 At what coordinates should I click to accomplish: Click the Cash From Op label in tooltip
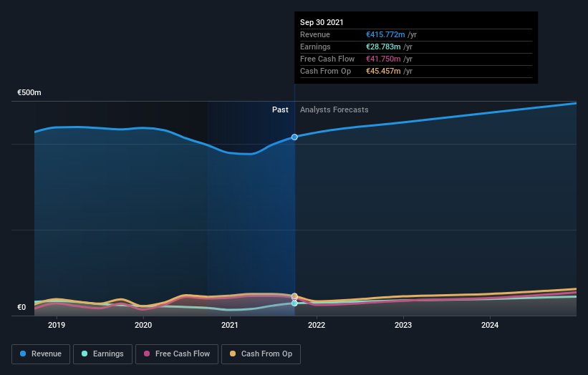(x=325, y=71)
